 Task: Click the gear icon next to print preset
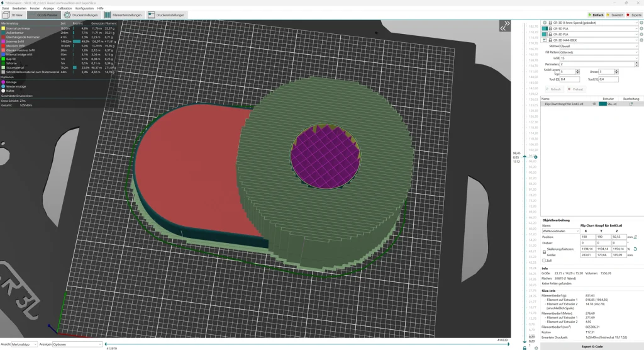pos(641,23)
